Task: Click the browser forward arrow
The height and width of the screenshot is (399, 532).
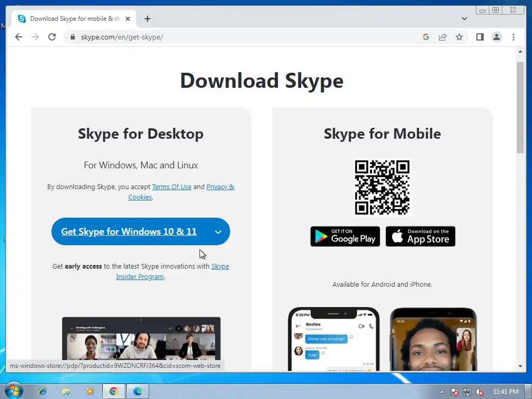Action: click(35, 37)
